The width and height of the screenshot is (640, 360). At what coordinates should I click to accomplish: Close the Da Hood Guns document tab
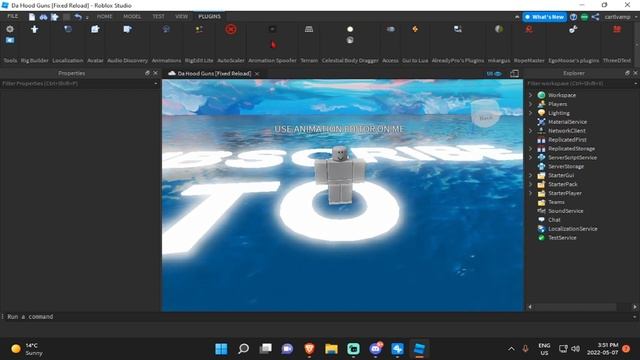(257, 74)
